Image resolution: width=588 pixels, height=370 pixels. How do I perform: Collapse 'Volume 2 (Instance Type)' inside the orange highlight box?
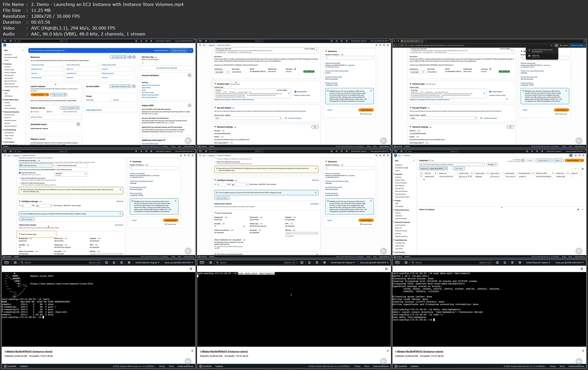20,234
